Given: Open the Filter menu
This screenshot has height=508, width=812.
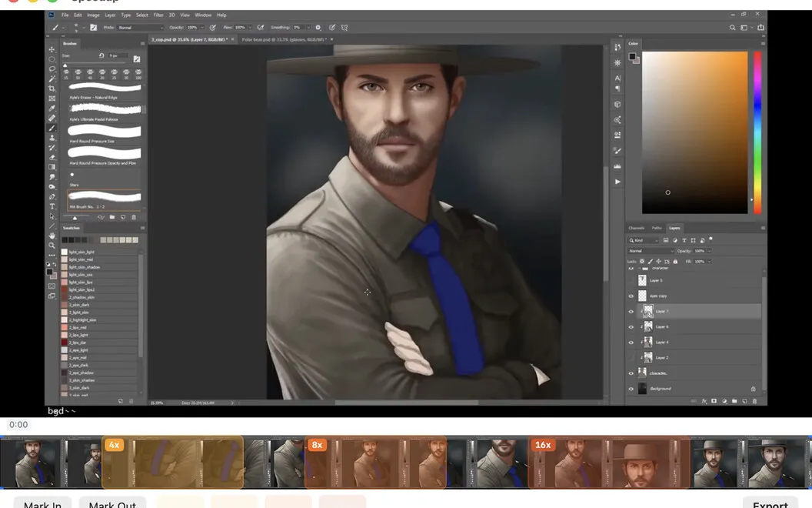Looking at the screenshot, I should pos(158,15).
